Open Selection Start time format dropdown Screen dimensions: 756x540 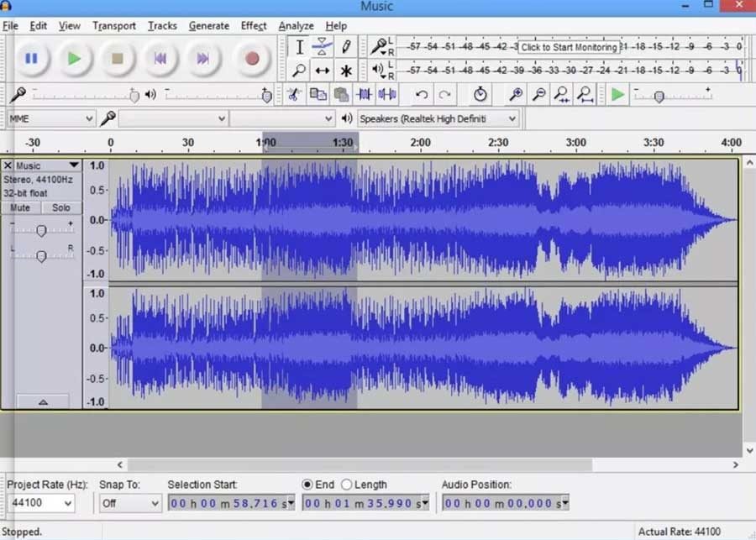coord(291,503)
